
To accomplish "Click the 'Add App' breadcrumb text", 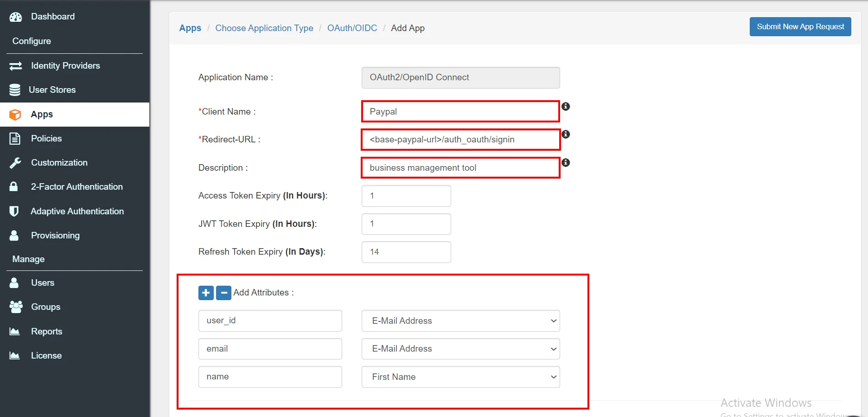I will click(x=408, y=28).
